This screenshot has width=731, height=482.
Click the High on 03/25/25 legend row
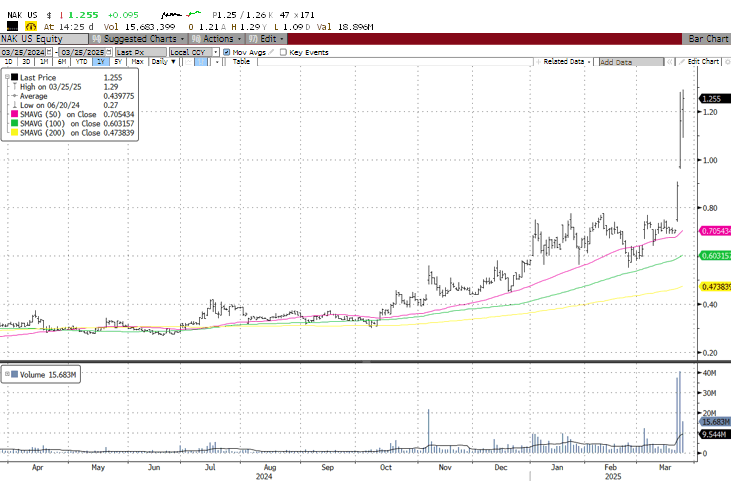pyautogui.click(x=70, y=87)
